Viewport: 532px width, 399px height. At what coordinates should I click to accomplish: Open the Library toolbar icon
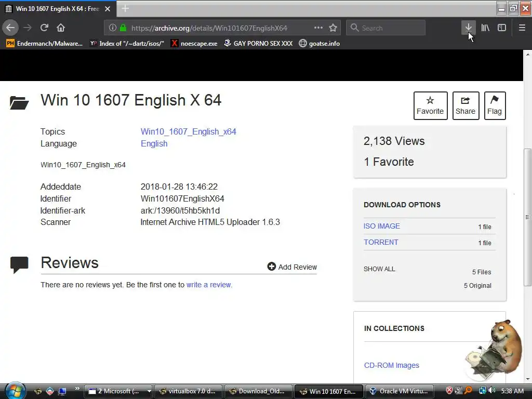tap(485, 28)
